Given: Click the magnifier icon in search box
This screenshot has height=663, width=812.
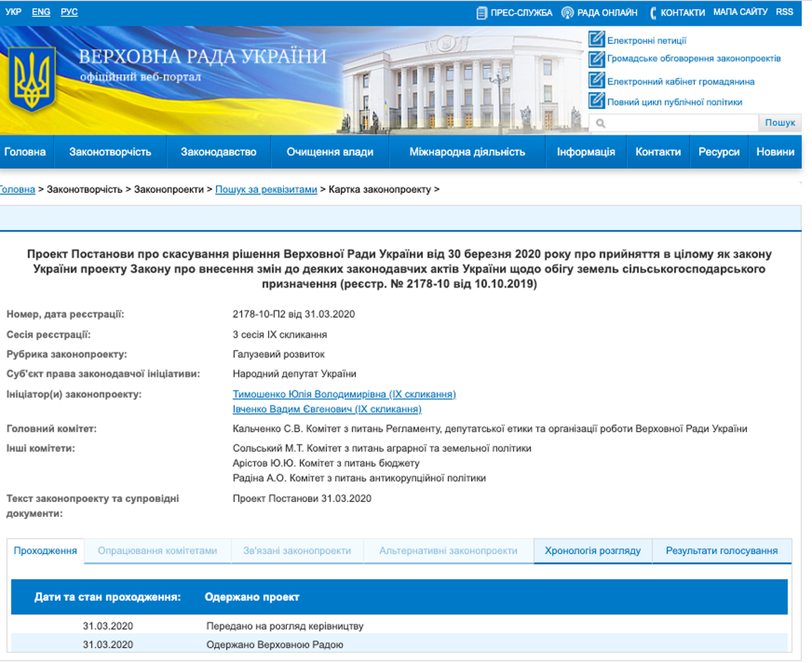Looking at the screenshot, I should 600,123.
